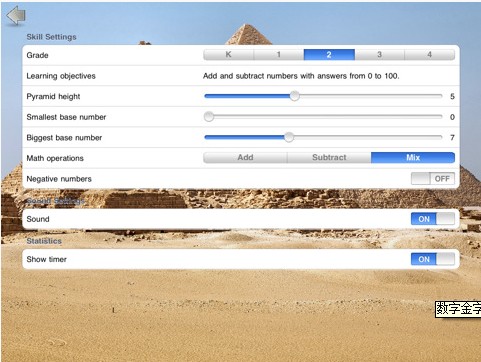Image resolution: width=481 pixels, height=362 pixels.
Task: Select grade K segment
Action: tap(228, 55)
